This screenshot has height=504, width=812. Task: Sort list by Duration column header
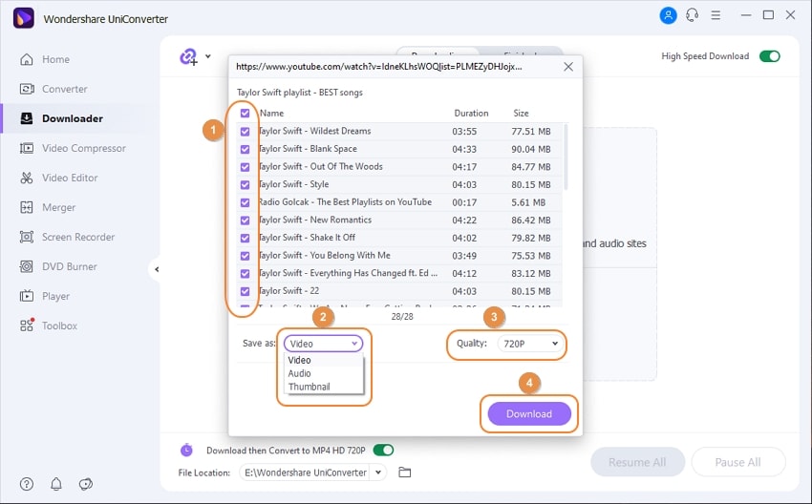click(x=471, y=114)
